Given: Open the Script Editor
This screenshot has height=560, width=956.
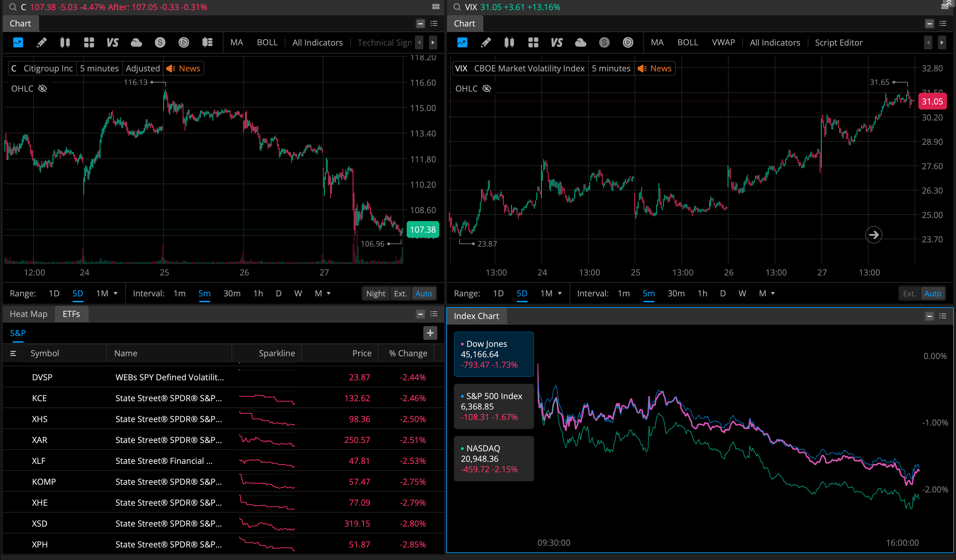Looking at the screenshot, I should coord(838,42).
